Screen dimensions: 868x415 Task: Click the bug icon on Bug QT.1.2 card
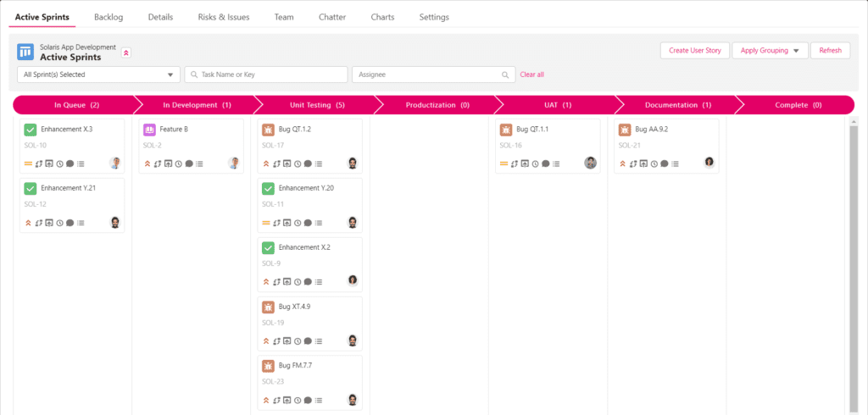coord(268,130)
